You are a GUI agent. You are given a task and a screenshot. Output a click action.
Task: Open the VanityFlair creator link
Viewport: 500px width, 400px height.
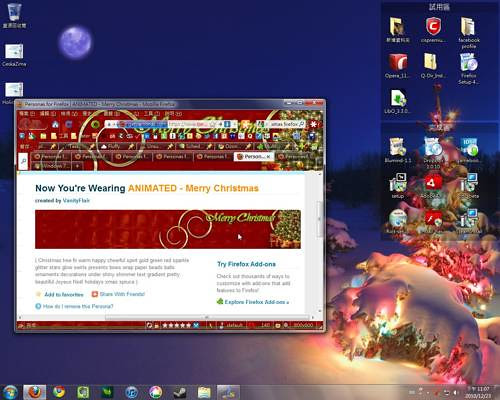(x=76, y=200)
